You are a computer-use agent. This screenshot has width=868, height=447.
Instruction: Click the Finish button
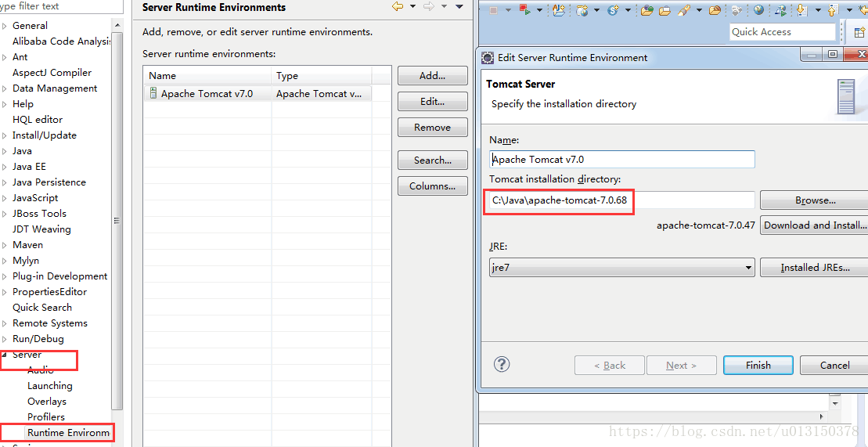click(758, 365)
